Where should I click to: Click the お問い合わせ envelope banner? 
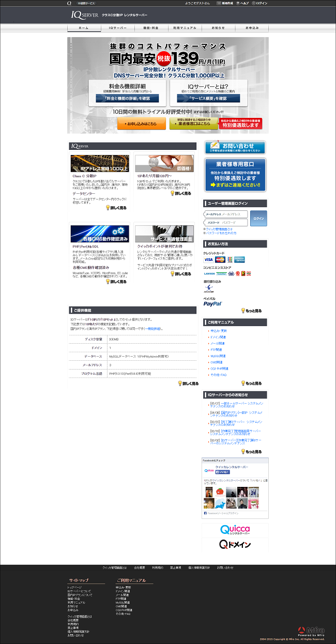pos(235,147)
